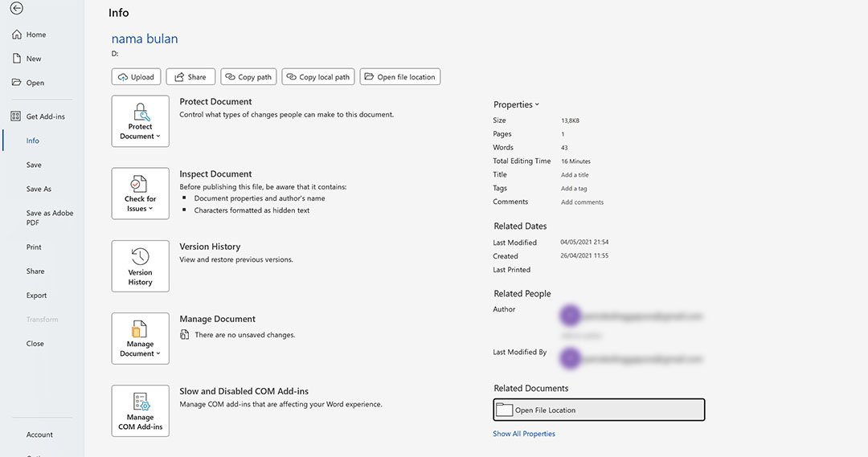
Task: Upload the document using Upload button
Action: pos(136,77)
